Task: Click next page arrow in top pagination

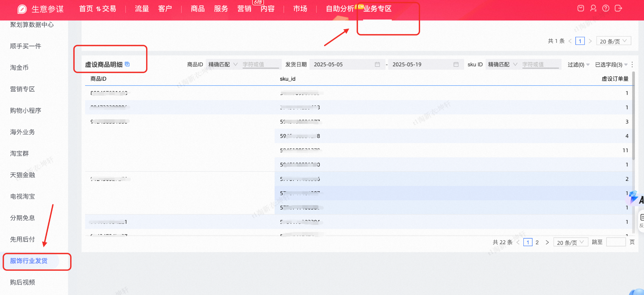Action: 590,41
